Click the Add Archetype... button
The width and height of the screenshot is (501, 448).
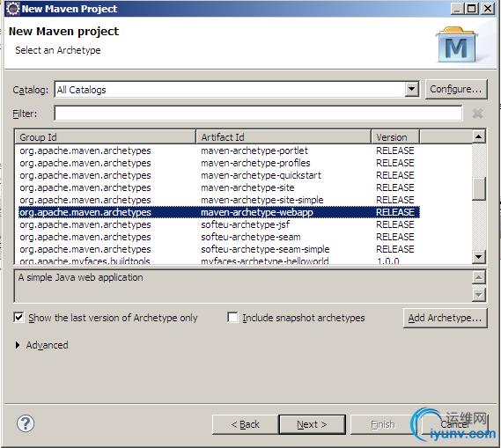[x=445, y=318]
